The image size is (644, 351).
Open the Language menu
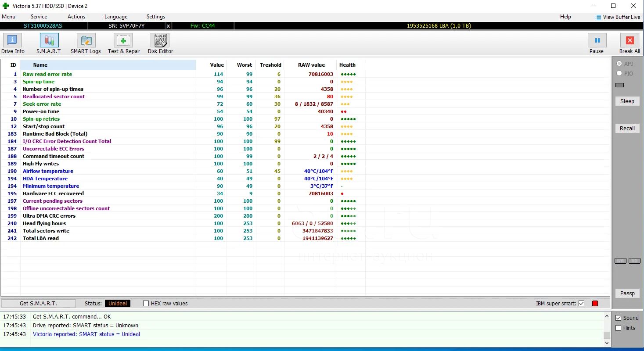click(116, 17)
